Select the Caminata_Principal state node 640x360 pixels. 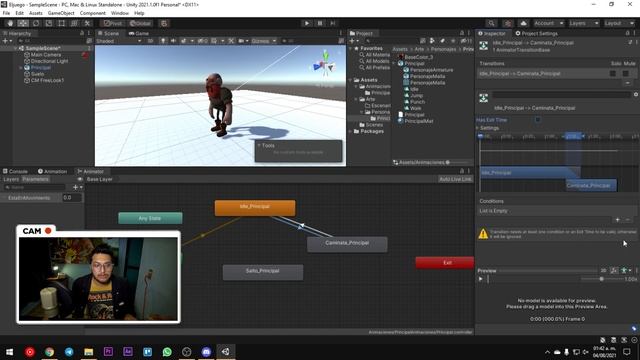[347, 244]
